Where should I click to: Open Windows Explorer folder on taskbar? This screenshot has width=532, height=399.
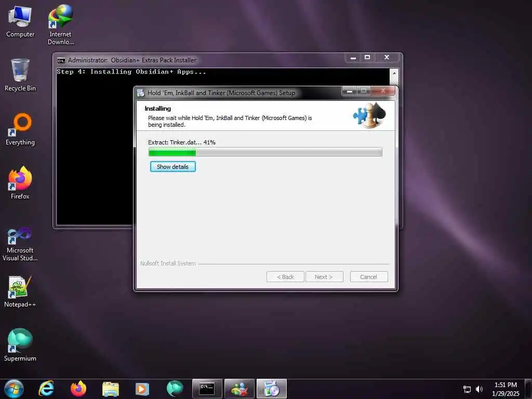pos(111,389)
